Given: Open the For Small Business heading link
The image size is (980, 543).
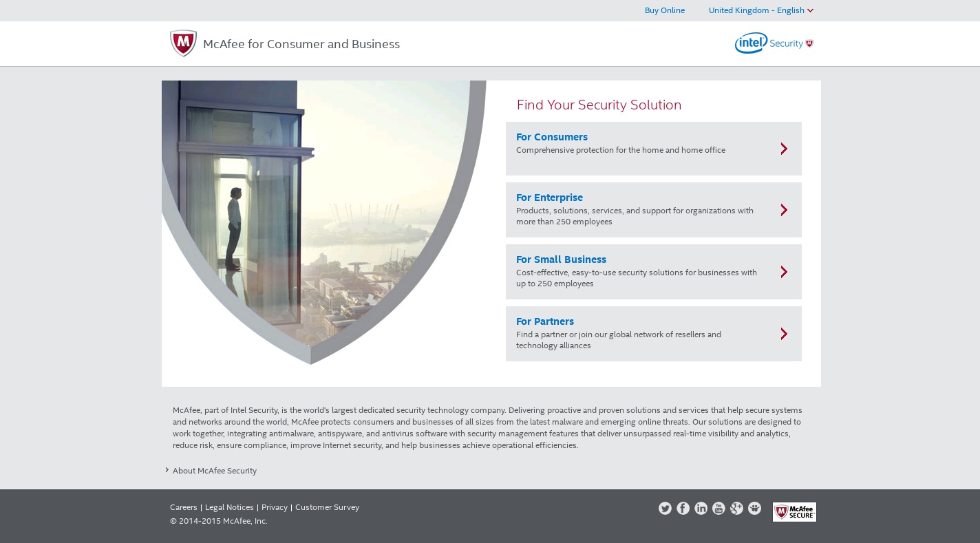Looking at the screenshot, I should [561, 259].
